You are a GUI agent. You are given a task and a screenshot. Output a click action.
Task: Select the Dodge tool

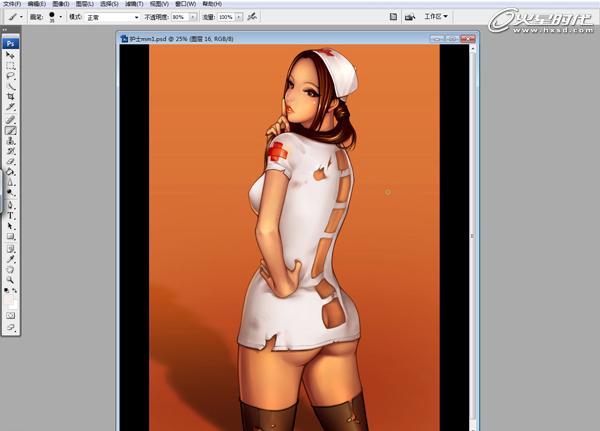click(x=10, y=193)
